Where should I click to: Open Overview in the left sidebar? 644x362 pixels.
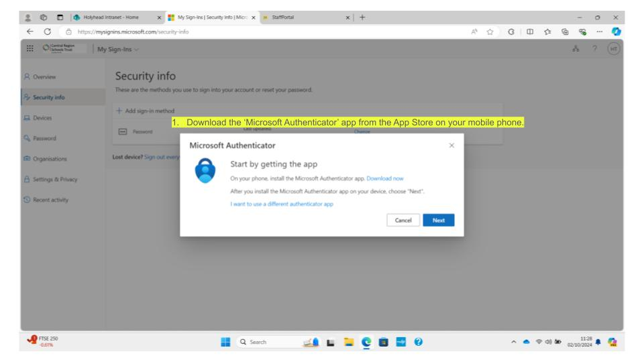44,76
